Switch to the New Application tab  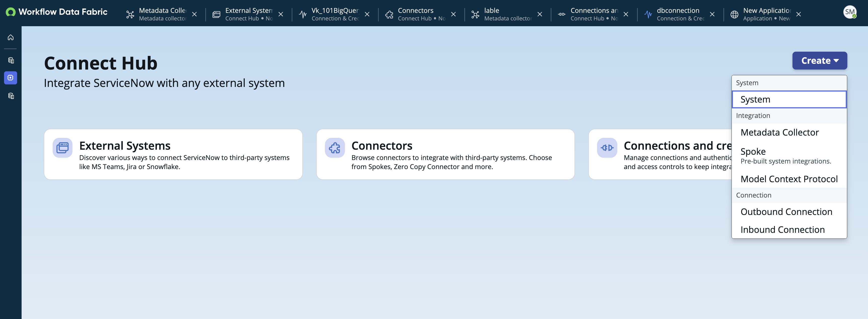pos(767,14)
